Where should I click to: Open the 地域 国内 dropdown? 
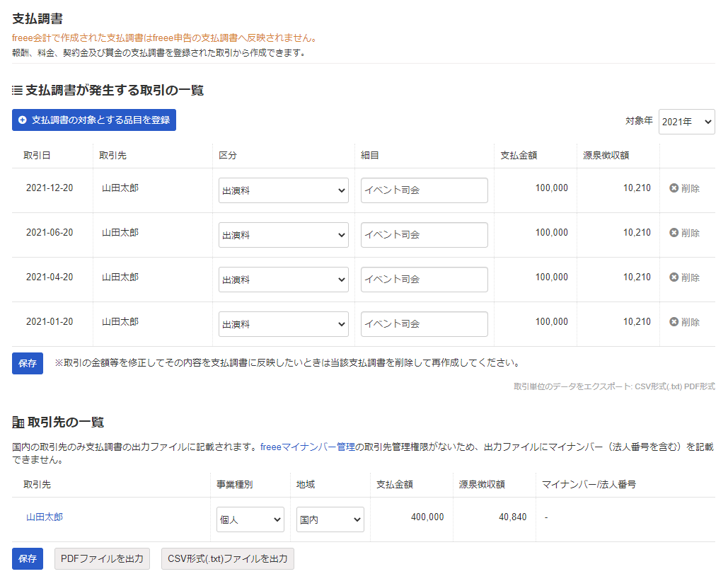[330, 519]
